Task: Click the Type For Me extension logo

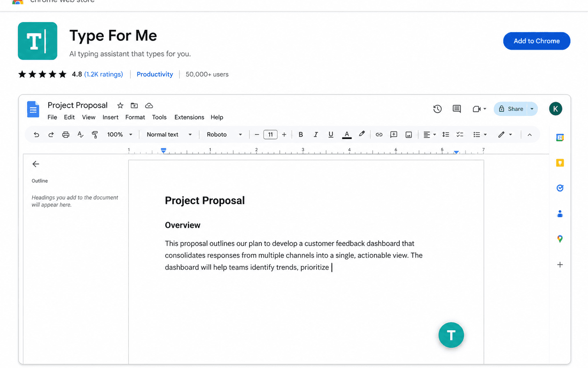Action: 38,41
